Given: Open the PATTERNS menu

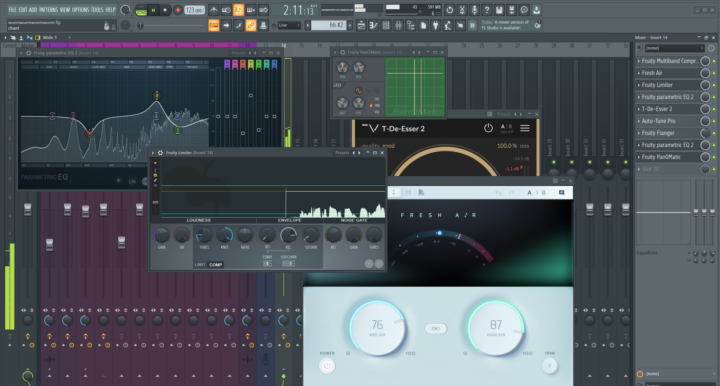Looking at the screenshot, I should click(x=48, y=10).
